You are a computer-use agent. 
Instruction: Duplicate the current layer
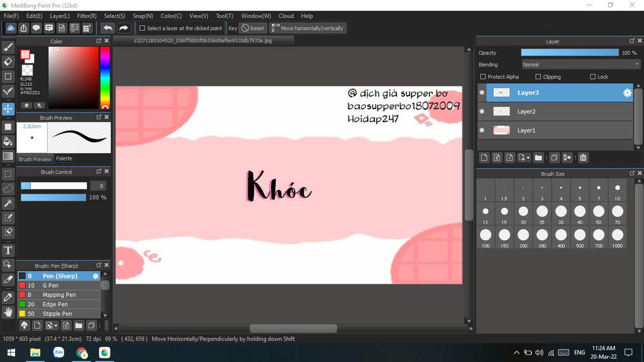(554, 158)
